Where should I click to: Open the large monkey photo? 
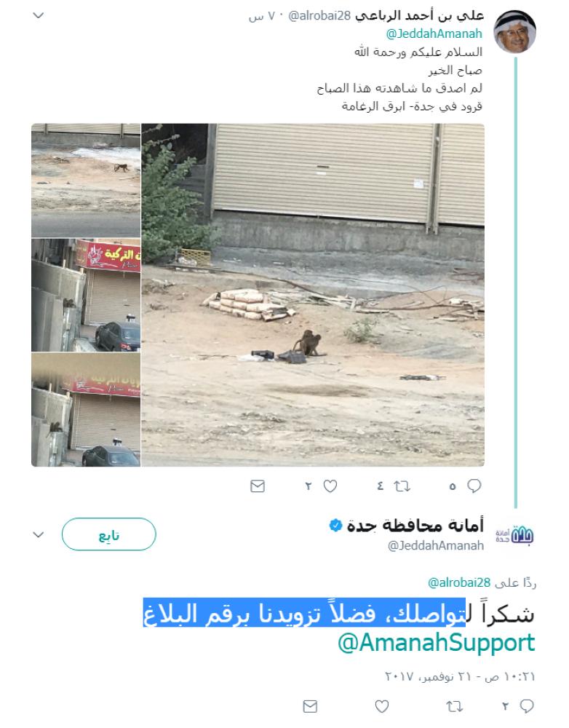313,295
